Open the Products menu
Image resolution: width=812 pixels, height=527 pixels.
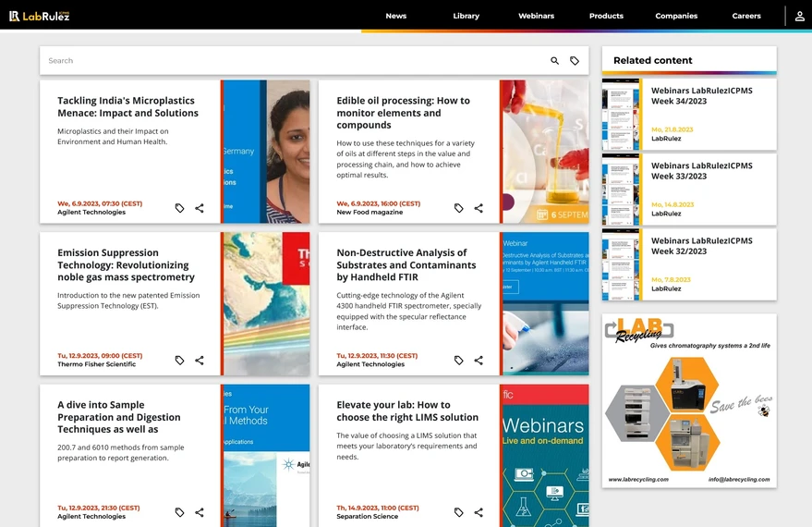point(606,16)
